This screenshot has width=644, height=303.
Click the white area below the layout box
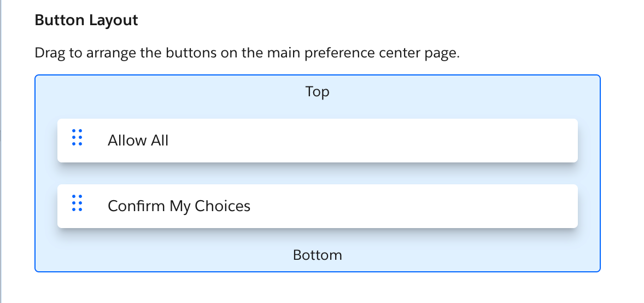(317, 288)
